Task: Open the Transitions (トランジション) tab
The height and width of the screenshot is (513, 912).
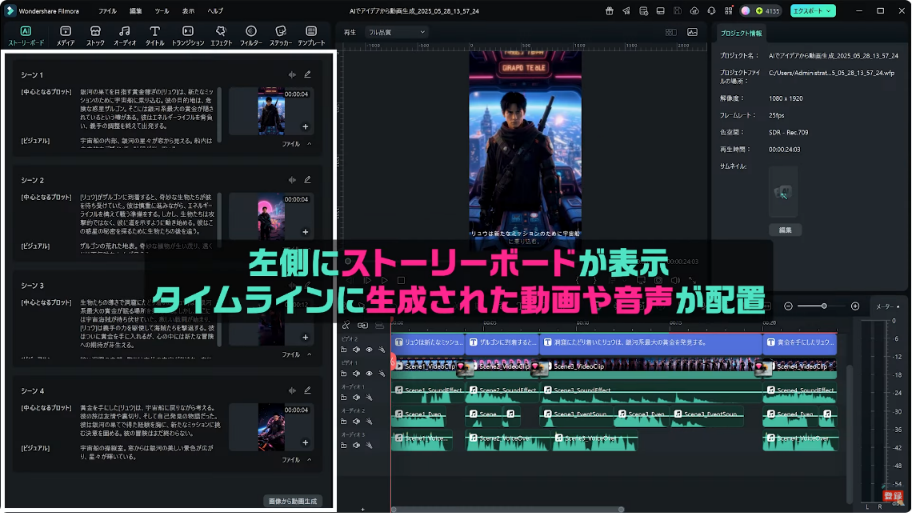Action: (x=188, y=35)
